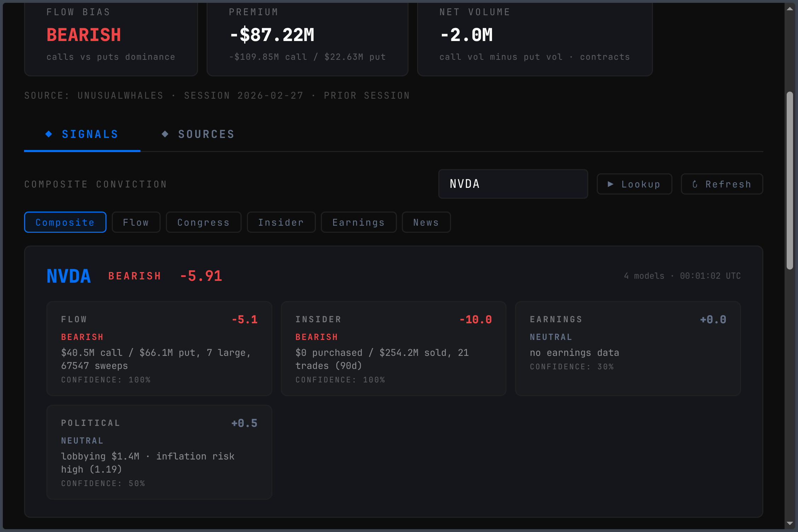Click the blue NVDA ticker heading
This screenshot has width=798, height=532.
pyautogui.click(x=69, y=276)
